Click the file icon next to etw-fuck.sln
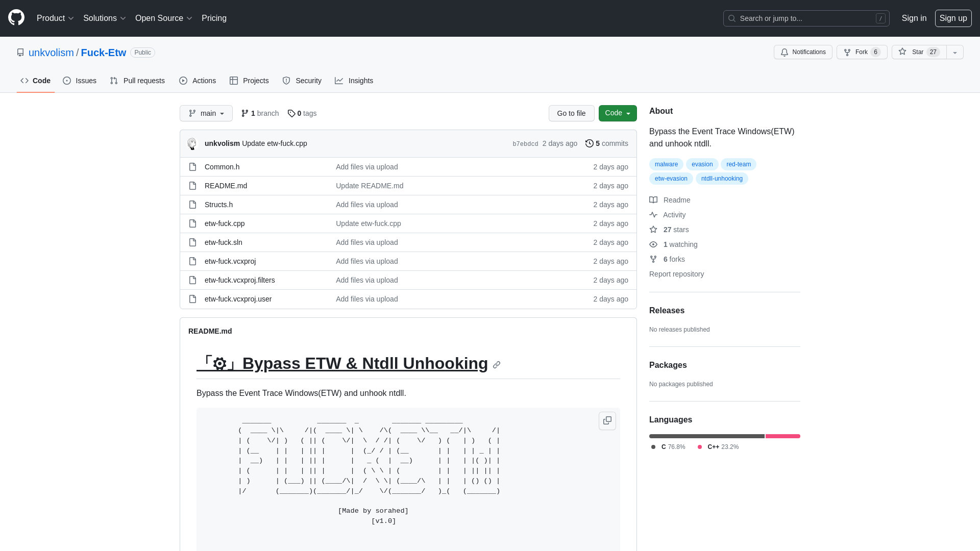The height and width of the screenshot is (551, 980). pos(192,242)
